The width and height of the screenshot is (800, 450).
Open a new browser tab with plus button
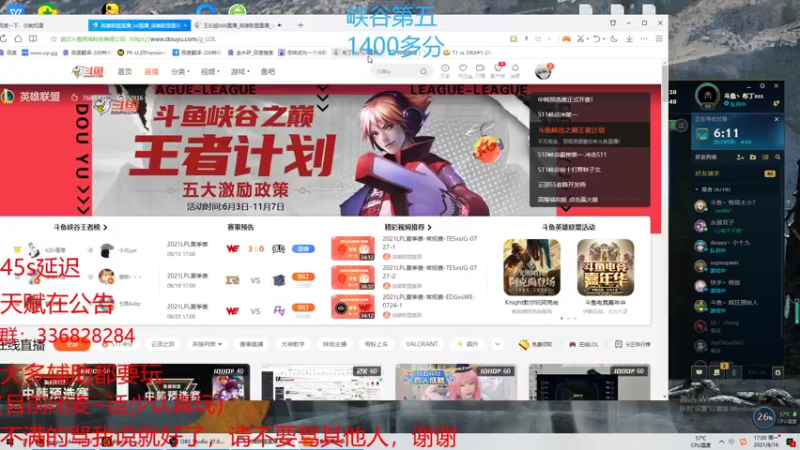[x=301, y=25]
